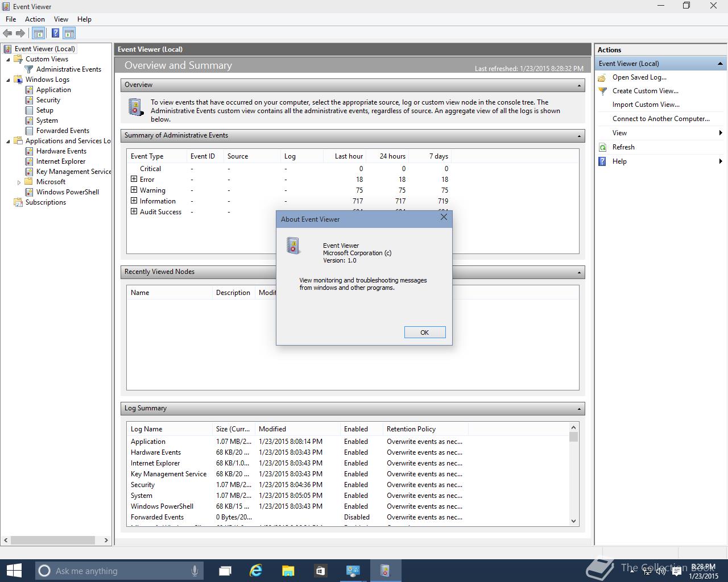Collapse the Event Viewer (Local) actions group
The image size is (728, 582).
click(x=720, y=64)
